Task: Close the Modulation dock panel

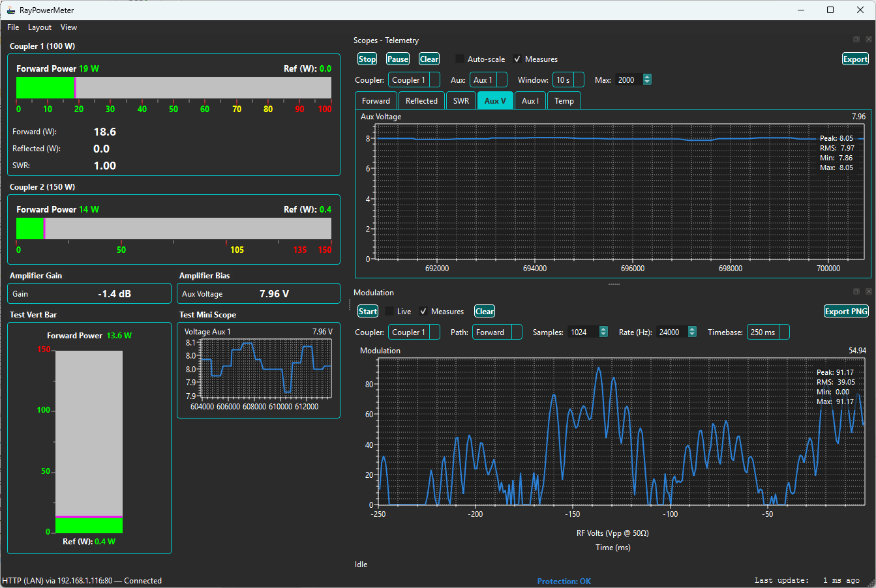Action: point(868,292)
